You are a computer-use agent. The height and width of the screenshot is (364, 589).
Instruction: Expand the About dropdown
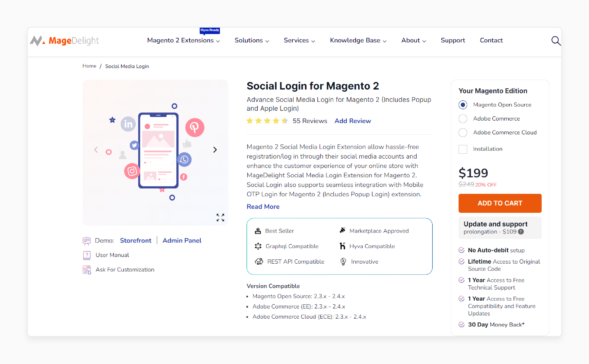click(x=413, y=40)
